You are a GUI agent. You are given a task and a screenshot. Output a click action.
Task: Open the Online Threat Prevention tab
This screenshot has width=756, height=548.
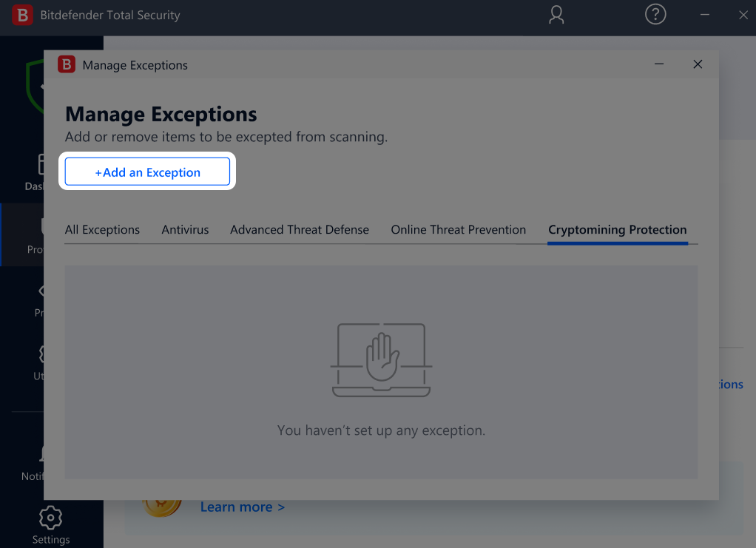pos(458,230)
